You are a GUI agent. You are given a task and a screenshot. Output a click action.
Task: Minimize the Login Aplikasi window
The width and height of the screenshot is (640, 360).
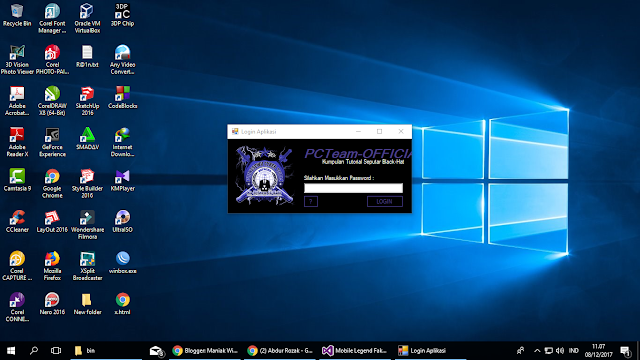click(x=358, y=131)
